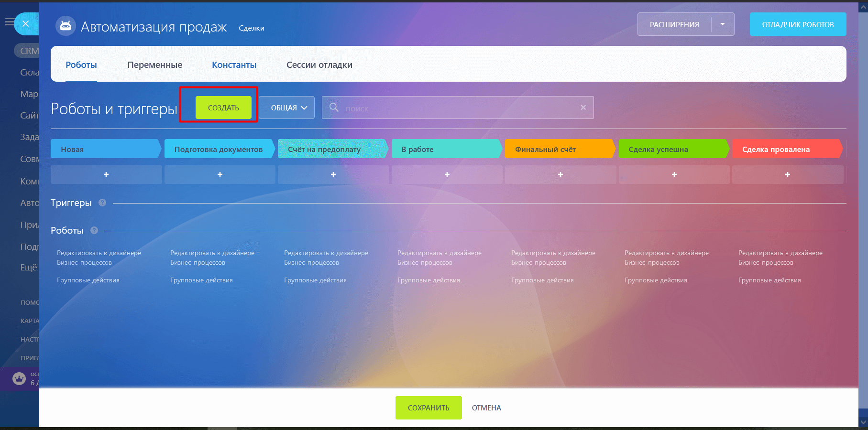
Task: Expand the Расширения dropdown arrow
Action: tap(722, 24)
